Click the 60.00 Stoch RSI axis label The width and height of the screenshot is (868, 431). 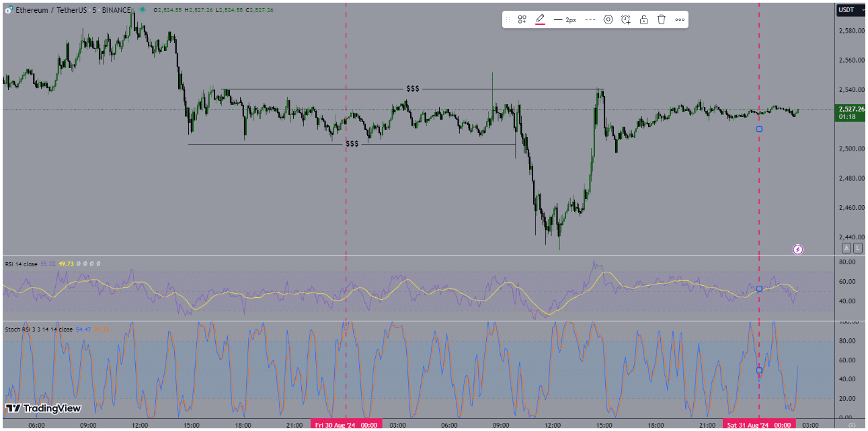pos(846,360)
